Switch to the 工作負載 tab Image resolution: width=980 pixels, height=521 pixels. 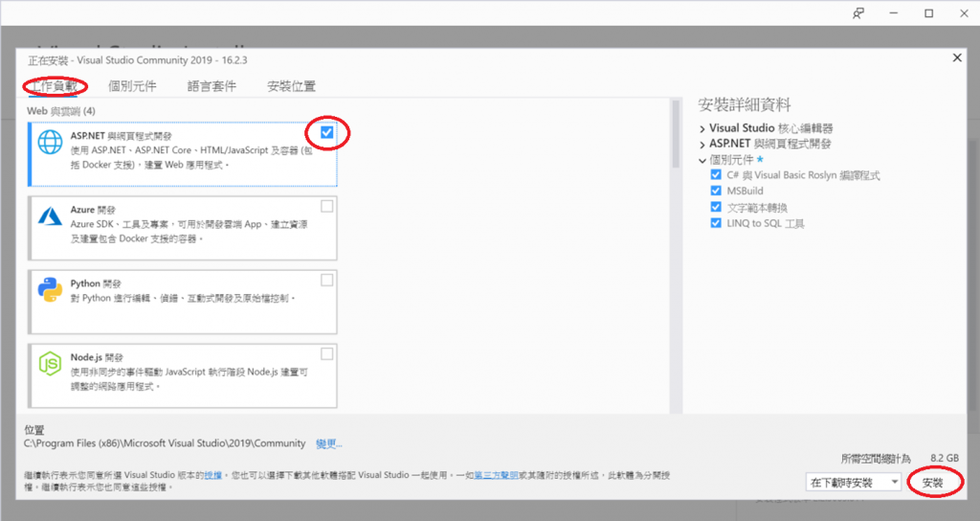point(55,85)
